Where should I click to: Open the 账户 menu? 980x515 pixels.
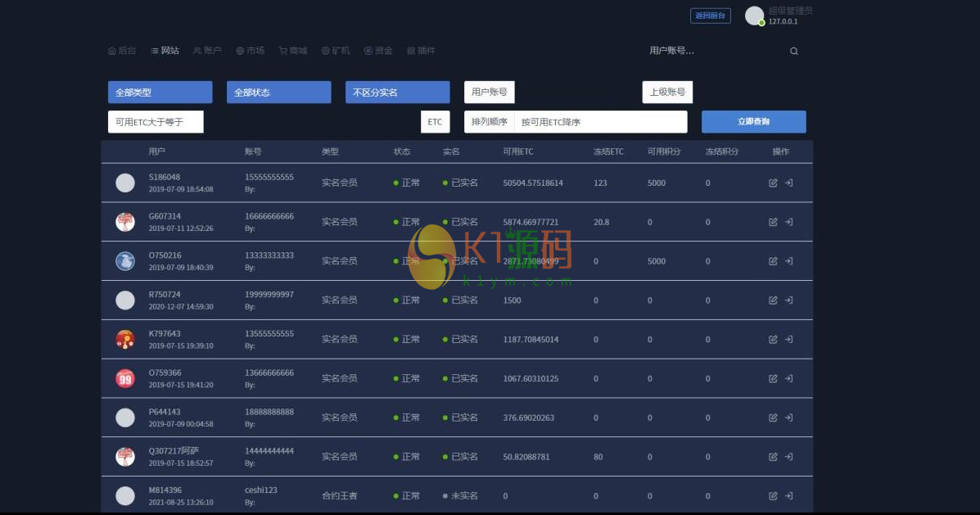point(207,51)
